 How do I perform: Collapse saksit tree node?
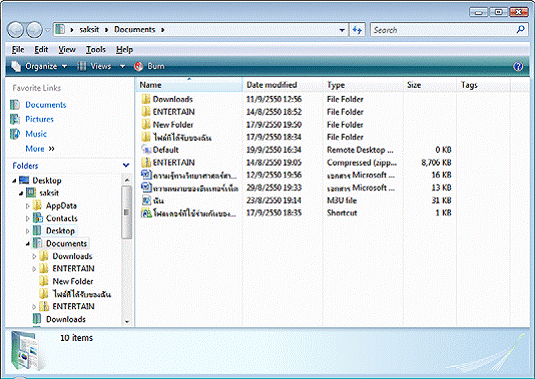point(21,193)
